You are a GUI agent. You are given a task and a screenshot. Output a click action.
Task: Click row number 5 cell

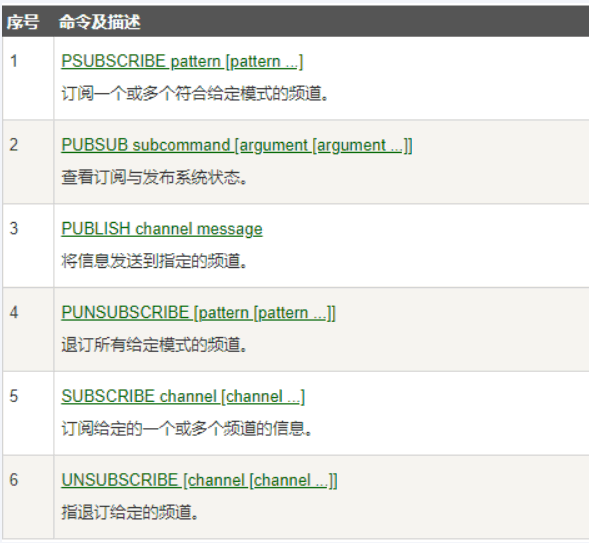[x=28, y=413]
